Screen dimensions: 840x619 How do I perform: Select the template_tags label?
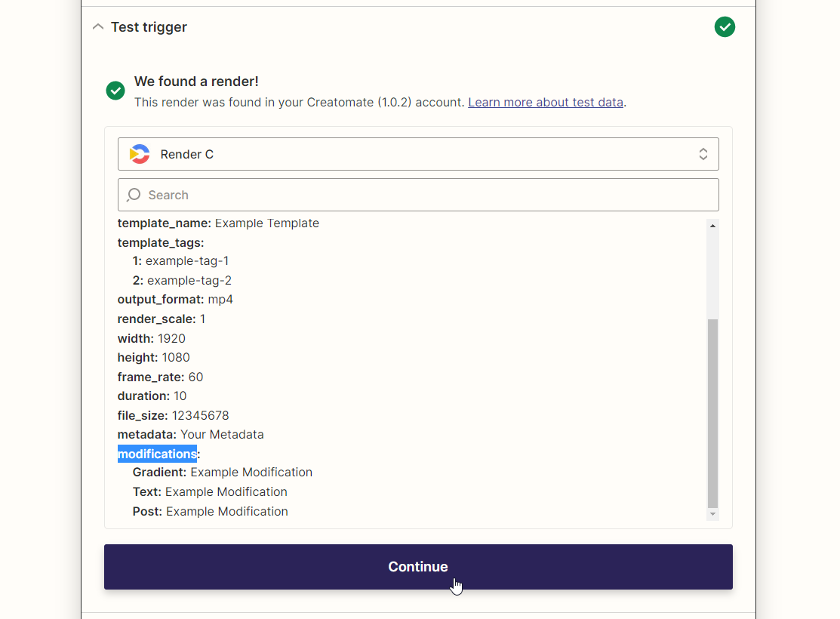coord(161,243)
